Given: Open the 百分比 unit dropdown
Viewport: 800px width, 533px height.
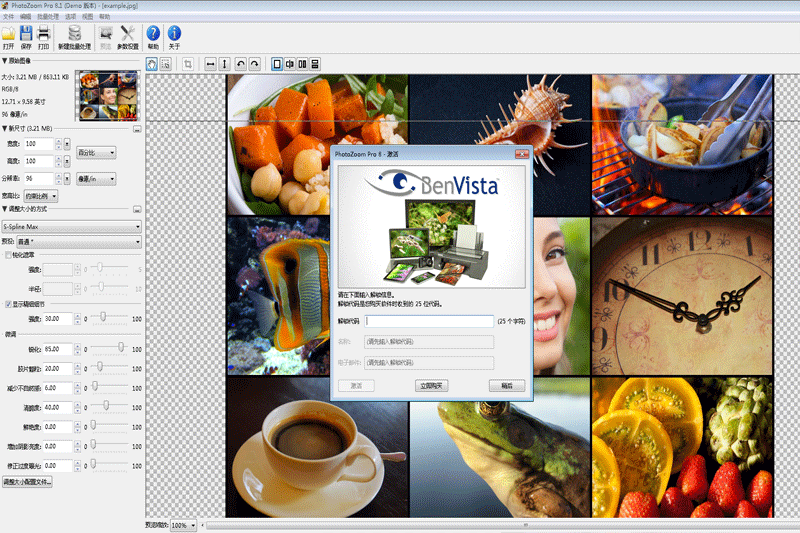Looking at the screenshot, I should (96, 153).
